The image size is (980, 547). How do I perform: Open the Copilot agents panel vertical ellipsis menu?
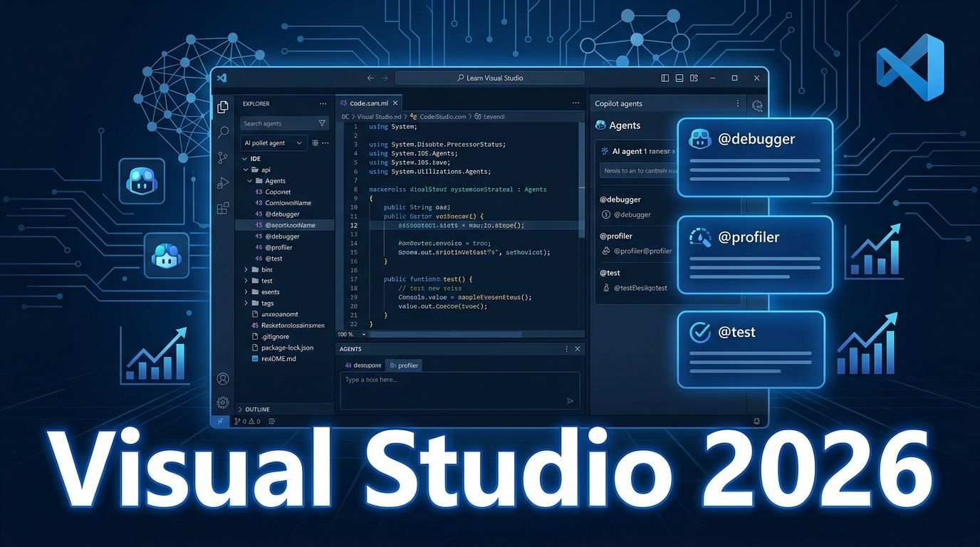coord(738,104)
